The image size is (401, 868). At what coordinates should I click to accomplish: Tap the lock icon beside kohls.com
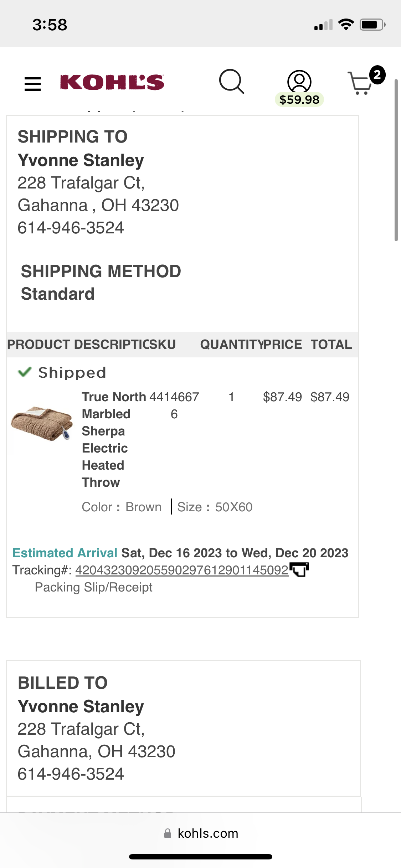(x=168, y=833)
